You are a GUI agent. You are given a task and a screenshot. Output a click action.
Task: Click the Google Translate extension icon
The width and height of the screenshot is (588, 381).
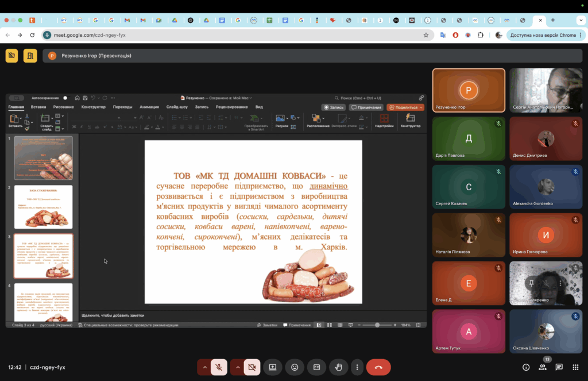tap(443, 35)
